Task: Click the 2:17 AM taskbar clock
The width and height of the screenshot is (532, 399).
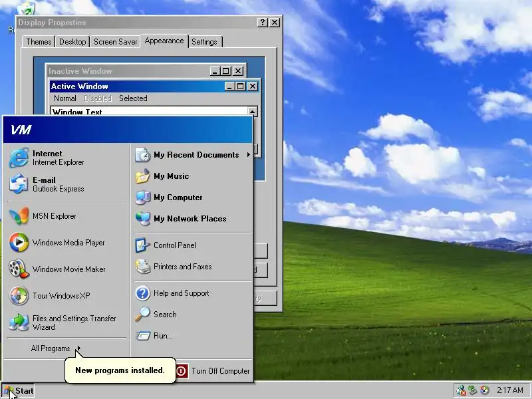Action: [510, 390]
